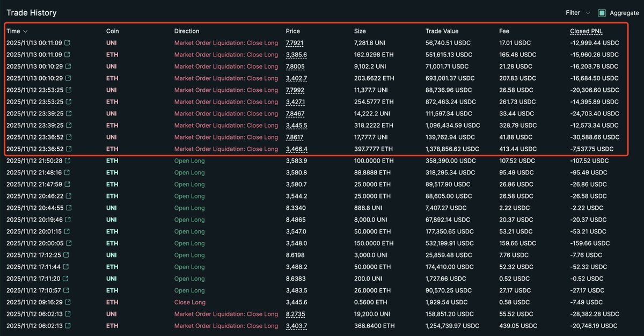The height and width of the screenshot is (336, 644).
Task: Click external link icon beside 17:10:57 trade
Action: [x=68, y=291]
